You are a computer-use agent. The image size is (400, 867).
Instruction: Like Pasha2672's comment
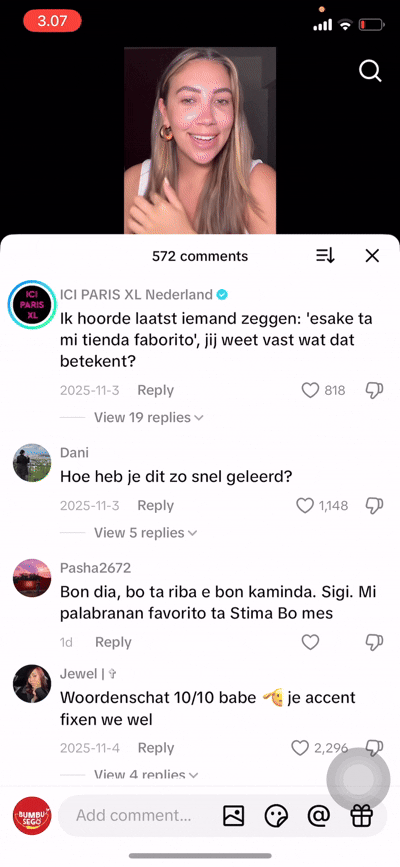(x=310, y=642)
